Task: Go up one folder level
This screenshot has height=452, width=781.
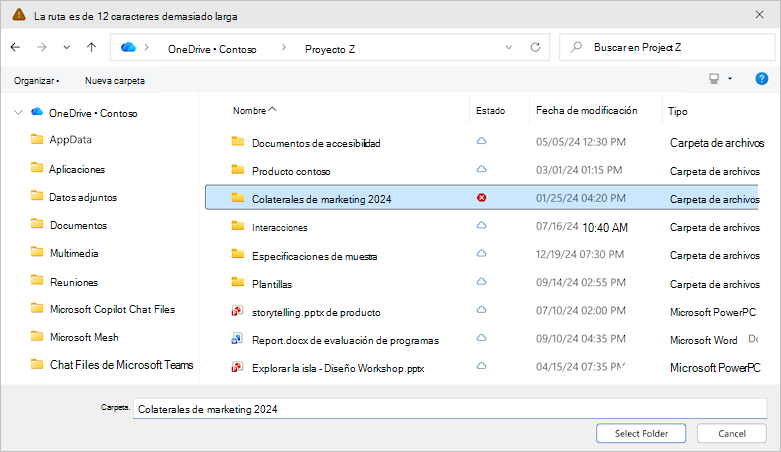Action: point(91,47)
